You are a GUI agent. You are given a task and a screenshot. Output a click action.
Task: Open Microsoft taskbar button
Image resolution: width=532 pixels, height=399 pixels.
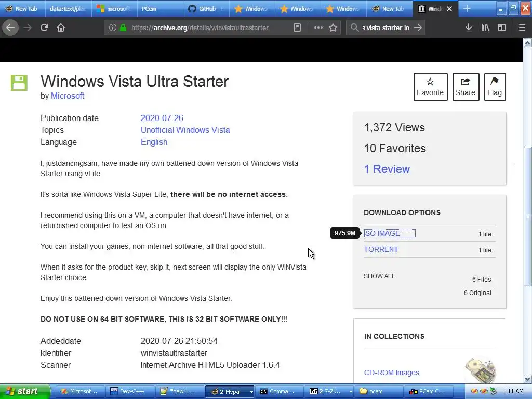pyautogui.click(x=79, y=392)
